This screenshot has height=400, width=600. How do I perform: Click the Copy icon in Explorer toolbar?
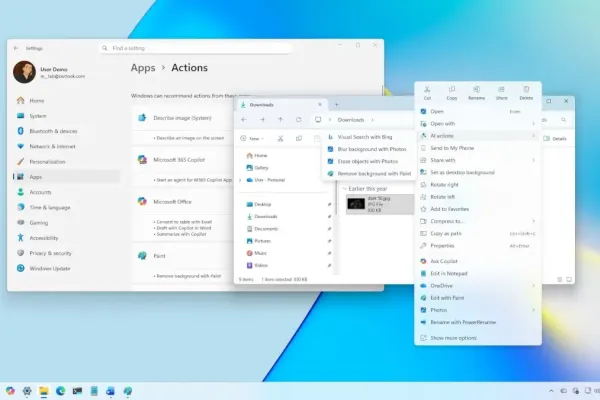coord(299,139)
